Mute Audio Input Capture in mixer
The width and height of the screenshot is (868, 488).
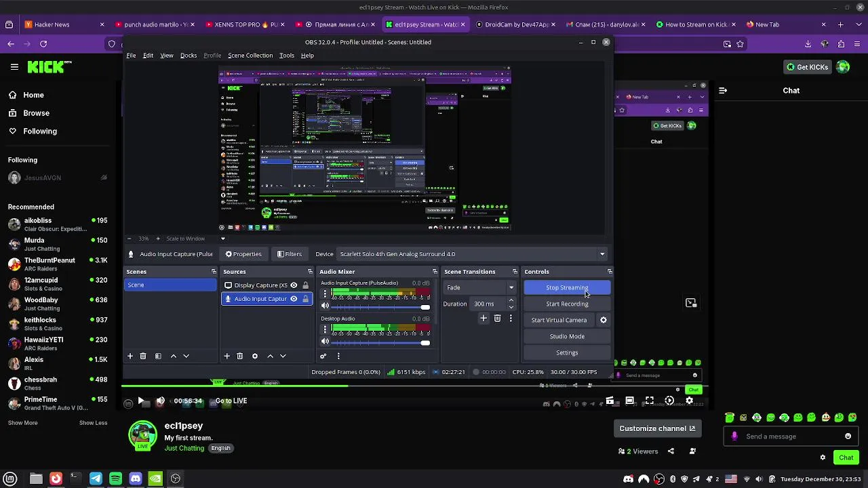[325, 306]
